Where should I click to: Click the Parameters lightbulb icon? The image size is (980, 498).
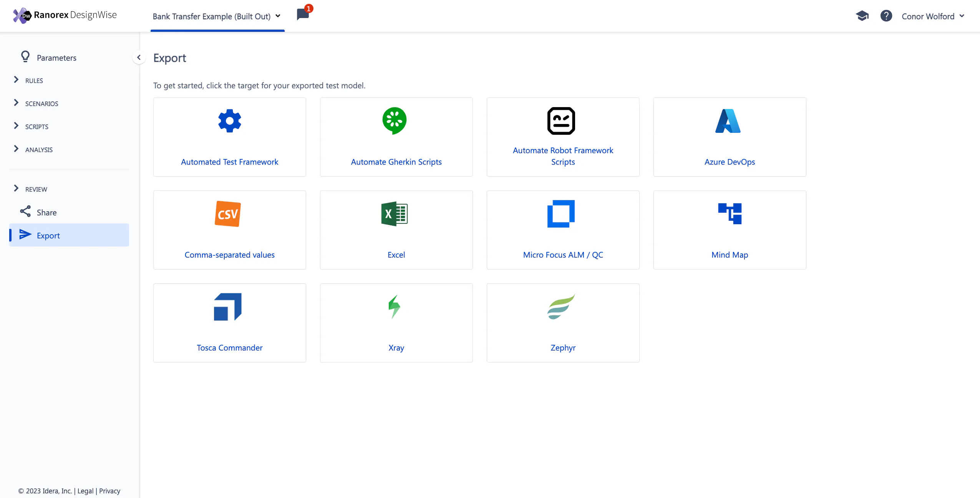click(25, 57)
